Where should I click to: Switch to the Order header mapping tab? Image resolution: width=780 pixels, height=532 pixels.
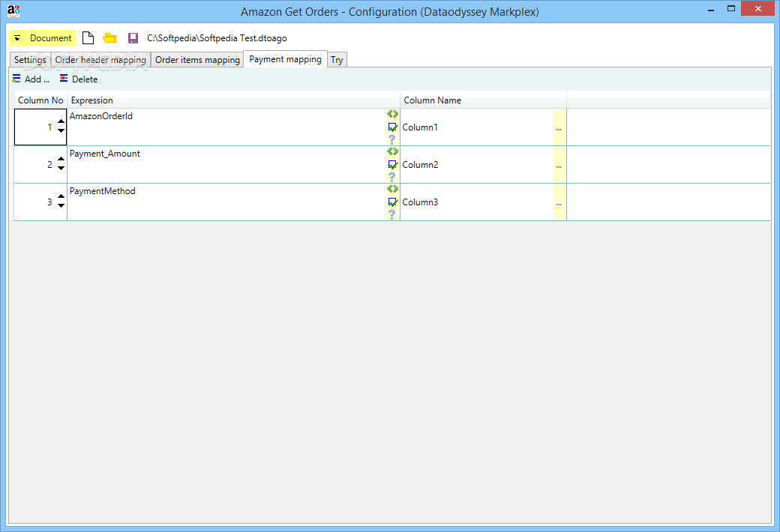(x=100, y=60)
